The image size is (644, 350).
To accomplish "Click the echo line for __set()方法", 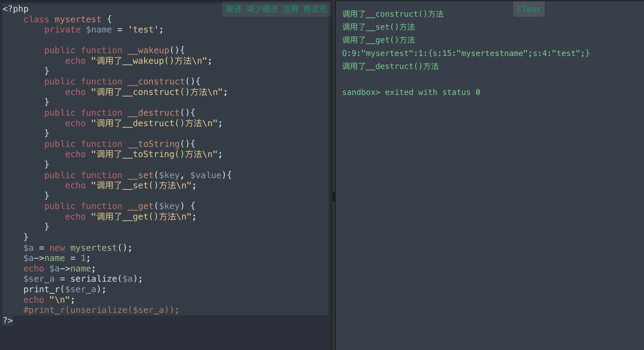I will click(131, 186).
